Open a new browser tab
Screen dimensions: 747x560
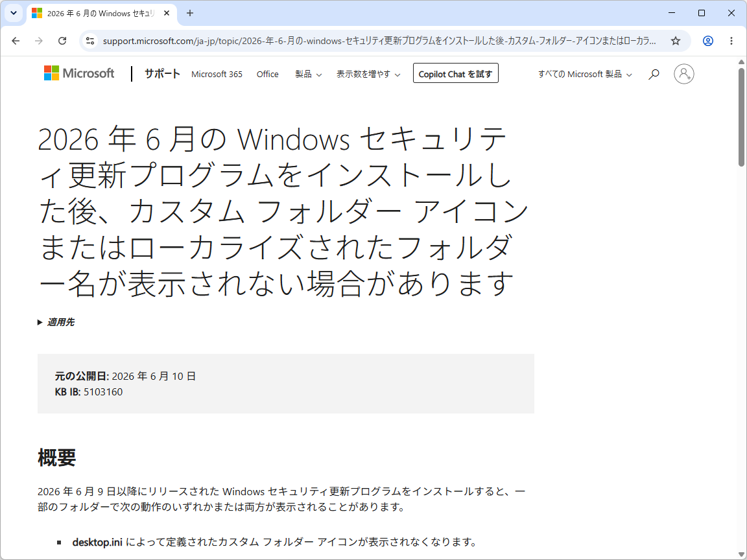190,14
